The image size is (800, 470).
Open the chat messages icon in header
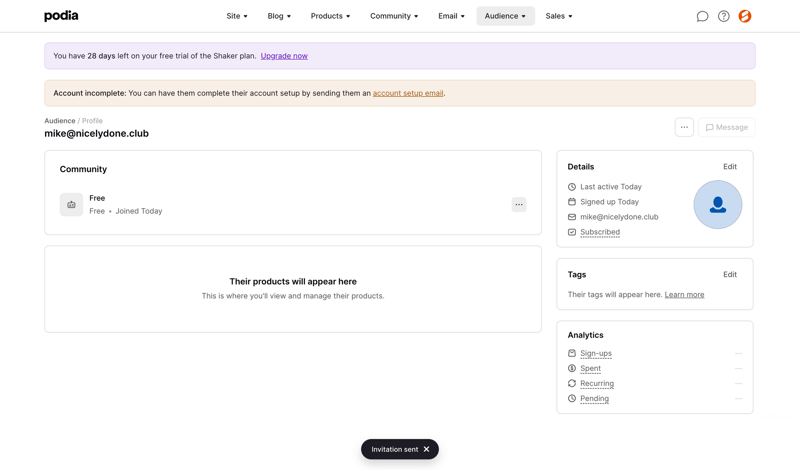click(702, 16)
